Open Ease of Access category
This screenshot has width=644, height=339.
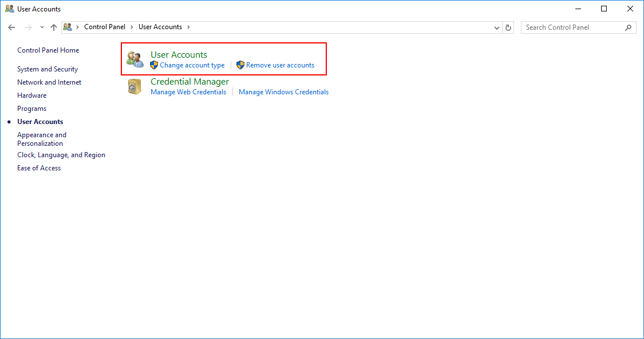[39, 167]
